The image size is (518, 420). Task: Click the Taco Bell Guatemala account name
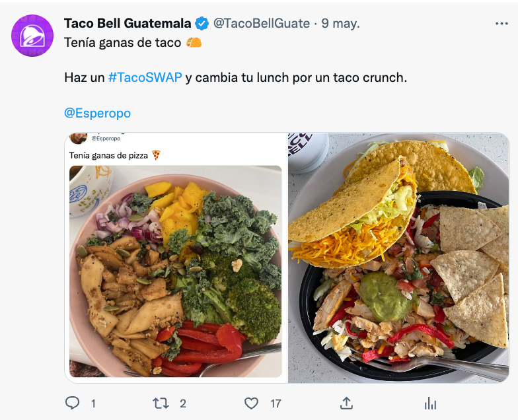[128, 24]
